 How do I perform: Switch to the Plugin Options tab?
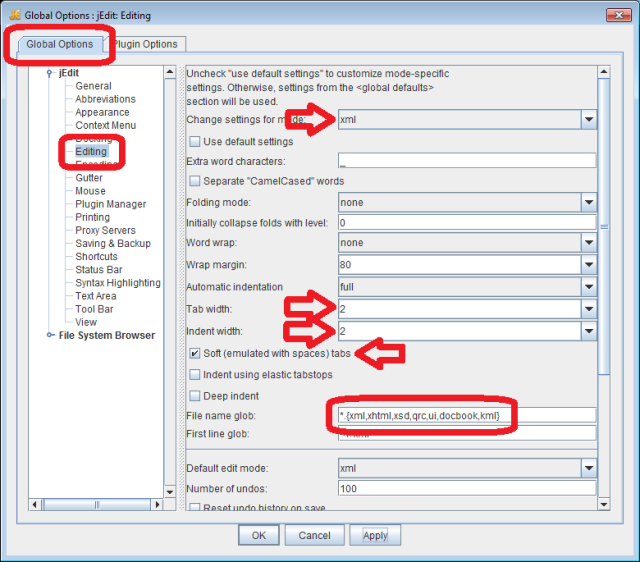click(145, 44)
